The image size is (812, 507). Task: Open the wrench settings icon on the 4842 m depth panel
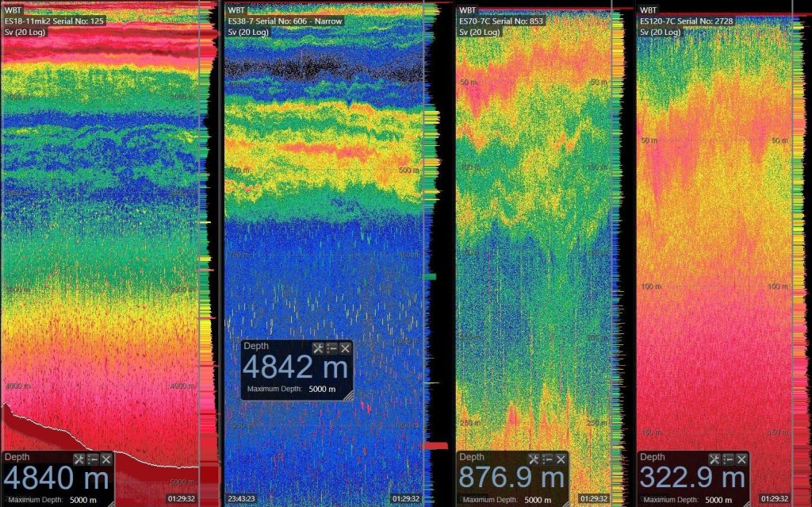point(318,348)
